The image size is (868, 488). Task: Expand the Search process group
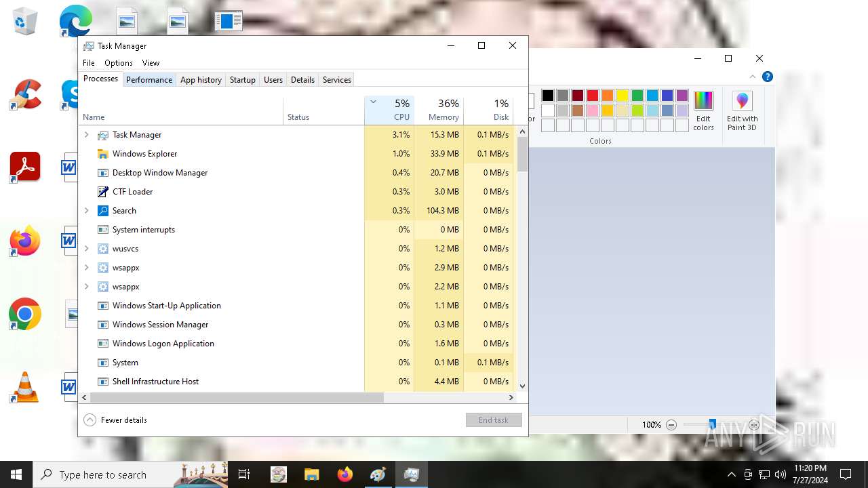point(86,211)
